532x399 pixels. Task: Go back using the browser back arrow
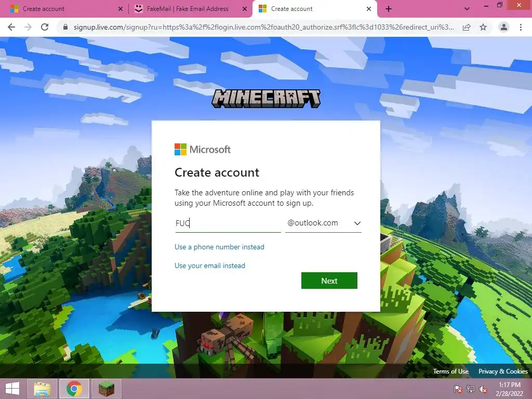[11, 27]
